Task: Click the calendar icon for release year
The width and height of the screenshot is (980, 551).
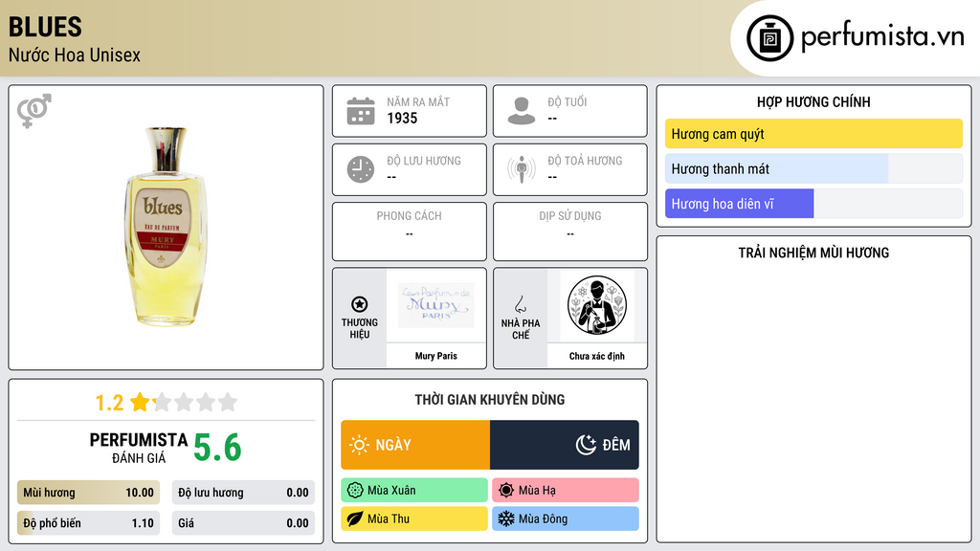Action: pos(361,111)
